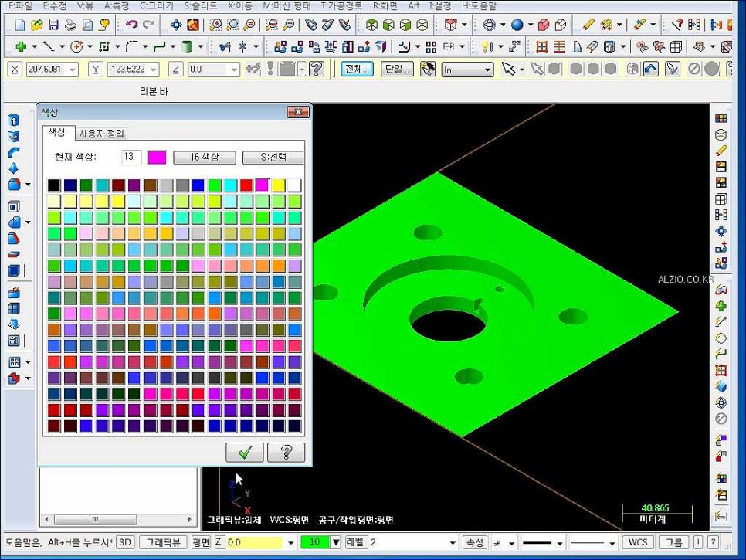This screenshot has width=746, height=560.
Task: Toggle the WCS button in status bar
Action: (x=638, y=542)
